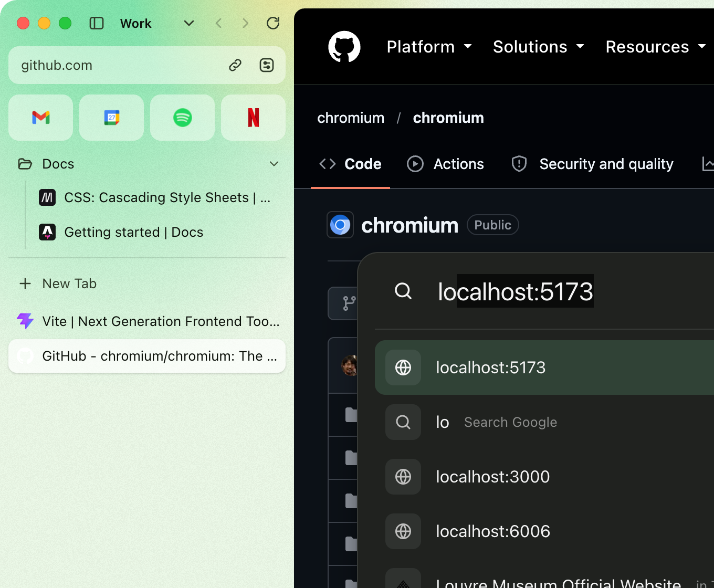Go forward using the right arrow
Image resolution: width=714 pixels, height=588 pixels.
[x=245, y=23]
